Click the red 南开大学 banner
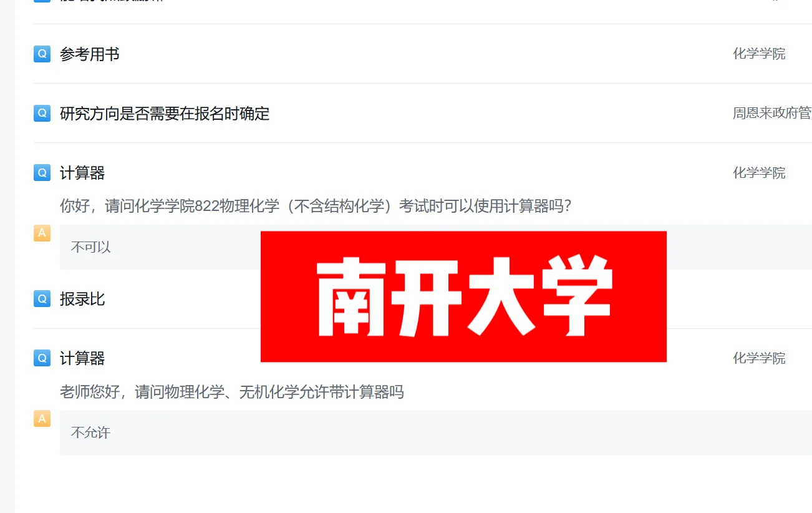812x513 pixels. [x=463, y=296]
